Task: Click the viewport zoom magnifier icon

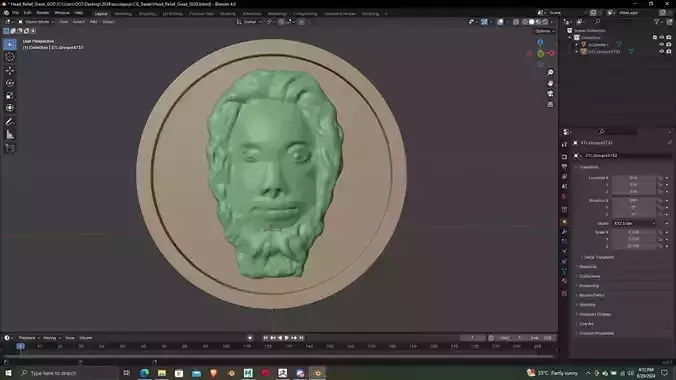Action: click(550, 72)
